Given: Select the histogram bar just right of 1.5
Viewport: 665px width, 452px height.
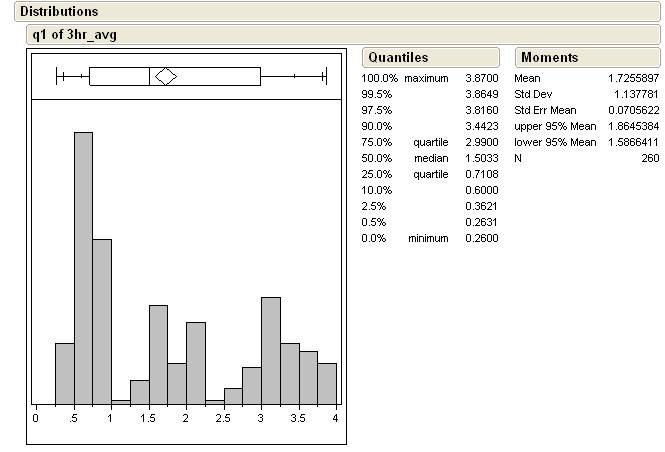Looking at the screenshot, I should tap(158, 353).
